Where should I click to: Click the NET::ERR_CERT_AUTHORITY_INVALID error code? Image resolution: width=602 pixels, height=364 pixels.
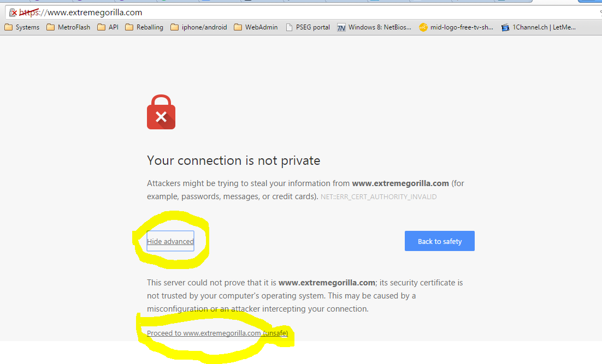tap(379, 197)
